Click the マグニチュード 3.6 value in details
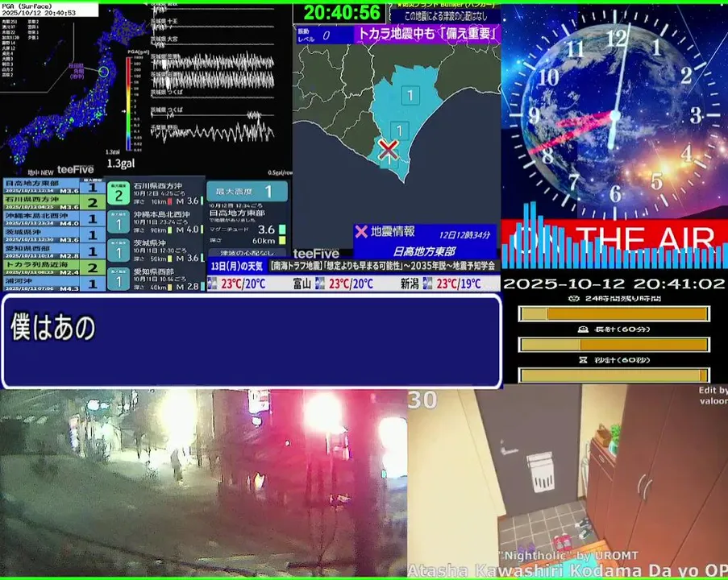Screen dimensions: 728x580 point(267,230)
